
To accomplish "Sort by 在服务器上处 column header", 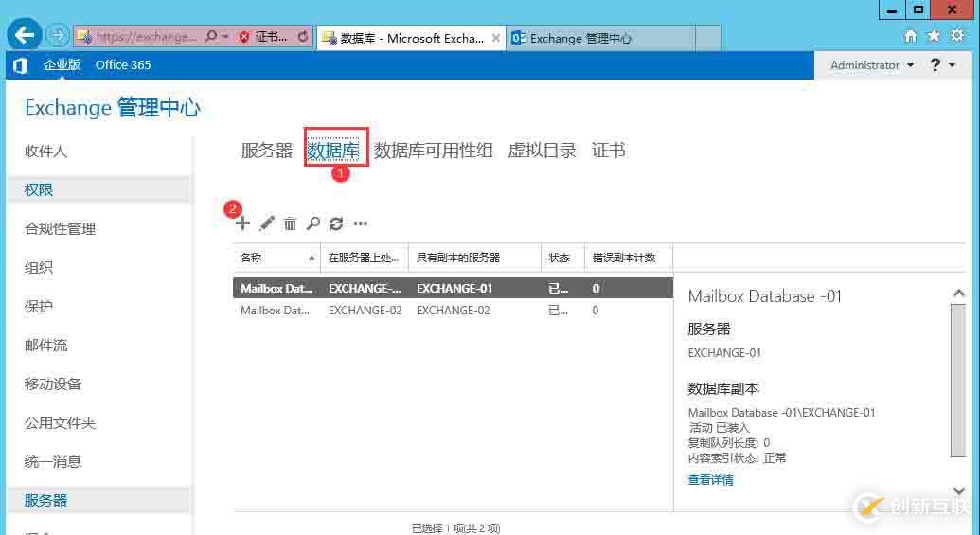I will (x=364, y=258).
